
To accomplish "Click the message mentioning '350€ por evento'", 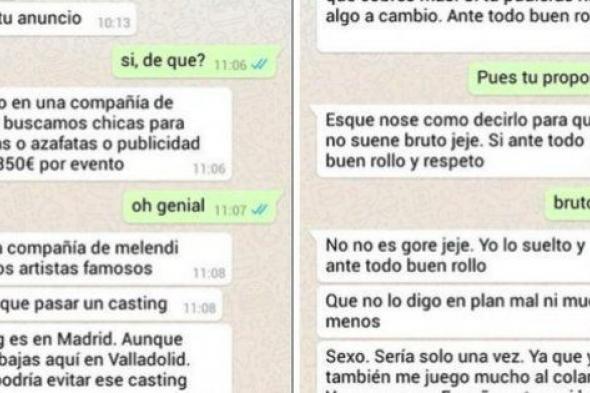I will [x=116, y=134].
